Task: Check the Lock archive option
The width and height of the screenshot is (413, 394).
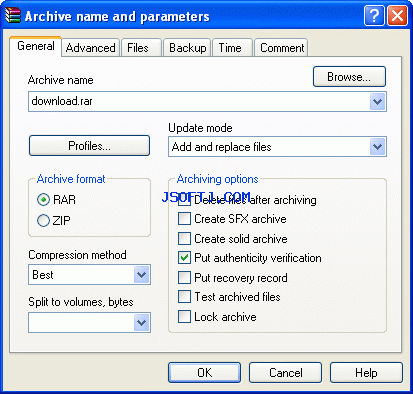Action: 184,317
